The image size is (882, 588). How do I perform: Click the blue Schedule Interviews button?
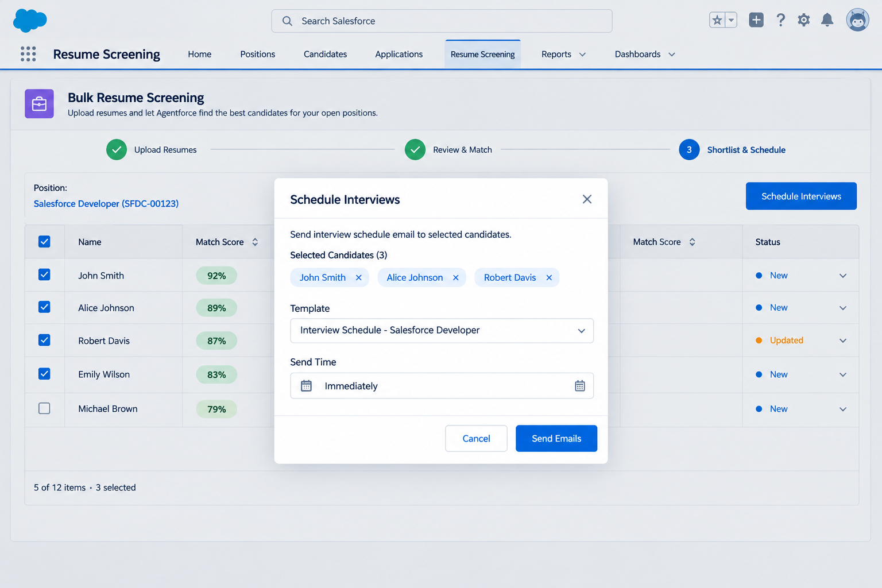point(801,196)
